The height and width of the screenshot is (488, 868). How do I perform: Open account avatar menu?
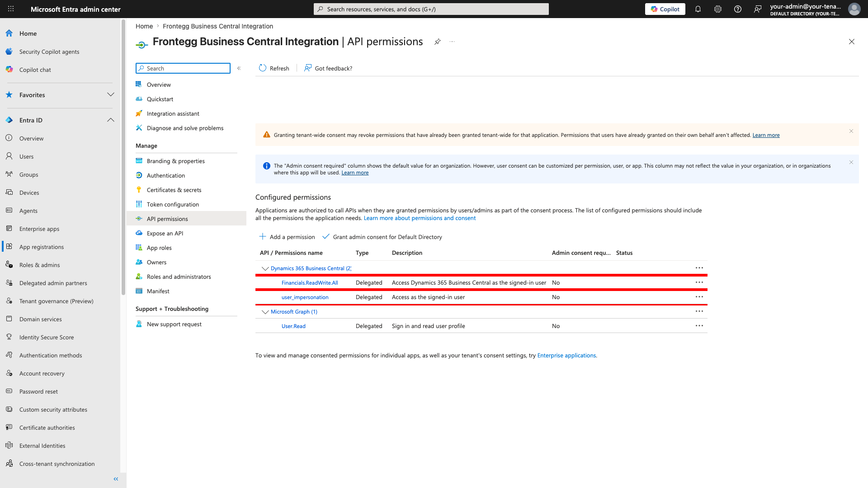pos(854,9)
